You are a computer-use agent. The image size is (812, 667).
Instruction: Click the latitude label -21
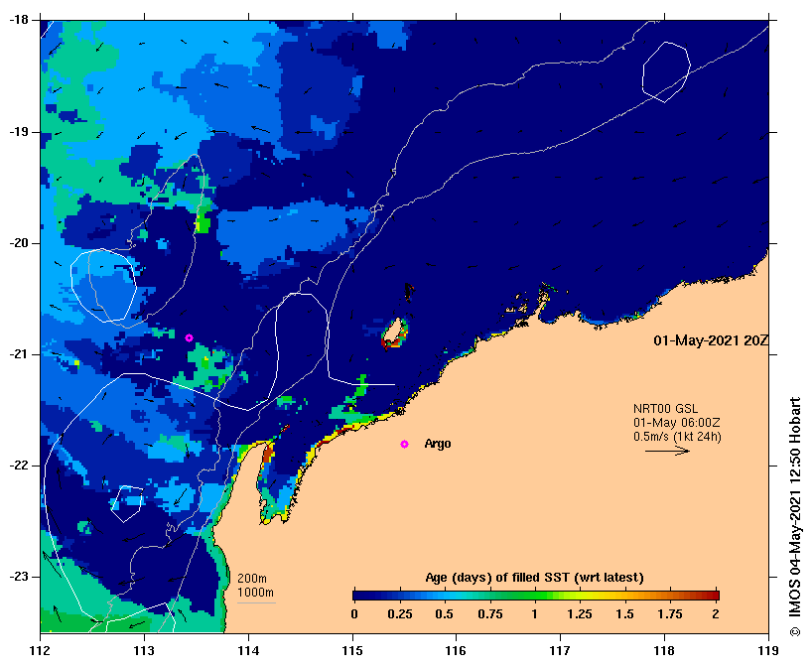click(18, 354)
